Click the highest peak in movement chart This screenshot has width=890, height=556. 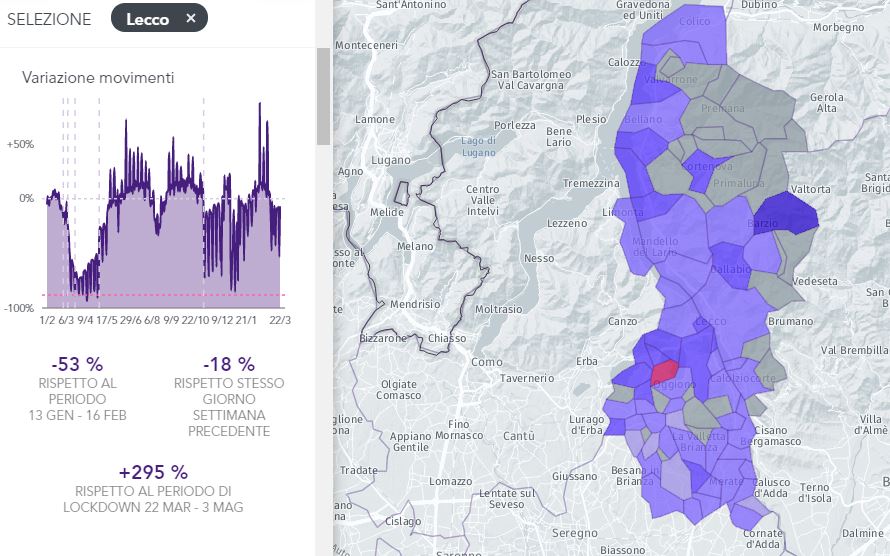(260, 104)
